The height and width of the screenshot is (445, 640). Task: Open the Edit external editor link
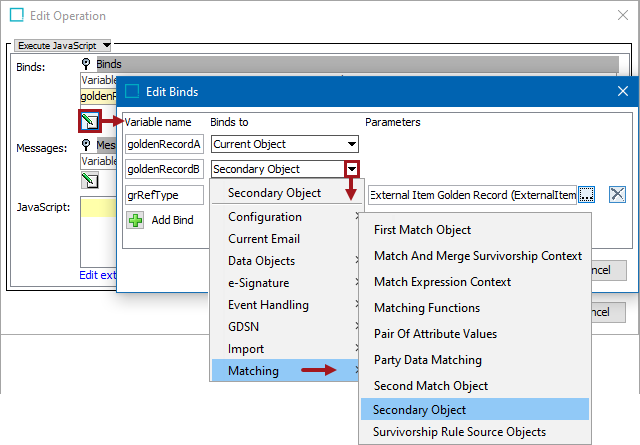(98, 275)
